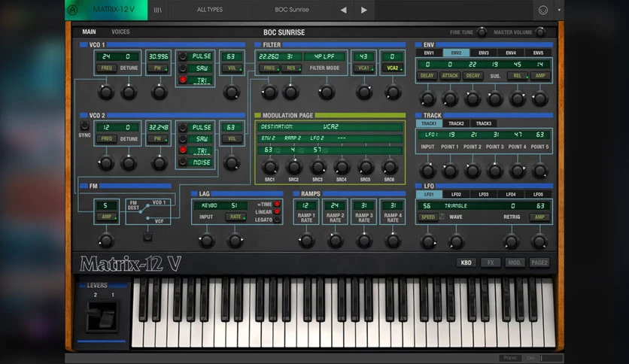Image resolution: width=629 pixels, height=364 pixels.
Task: Click the FINE TUNE knob
Action: point(482,32)
